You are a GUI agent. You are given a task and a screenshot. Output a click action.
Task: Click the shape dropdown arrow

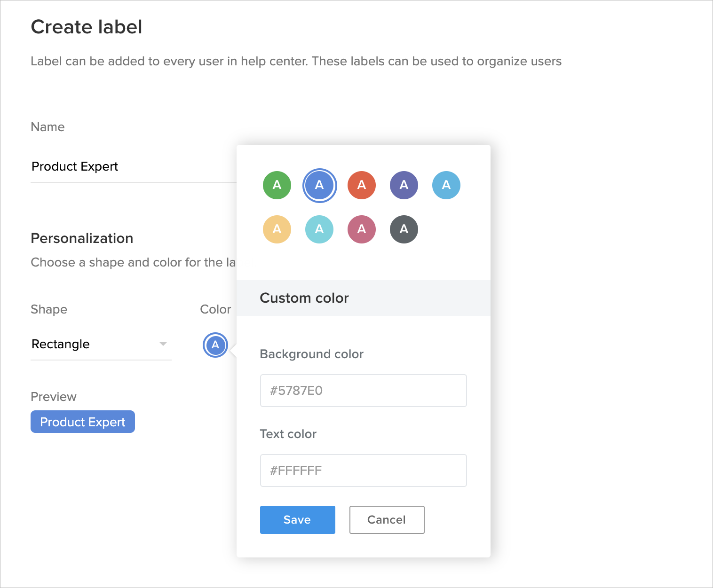pos(163,344)
